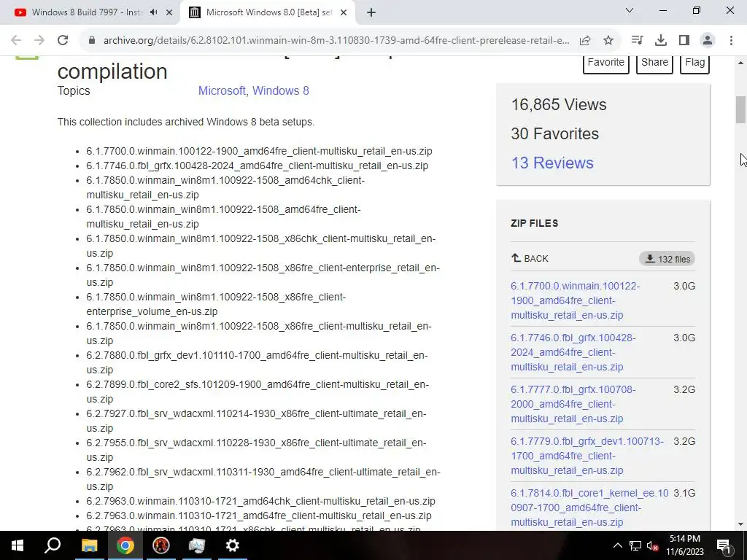
Task: Open clock showing 5:14 PM
Action: pos(684,545)
